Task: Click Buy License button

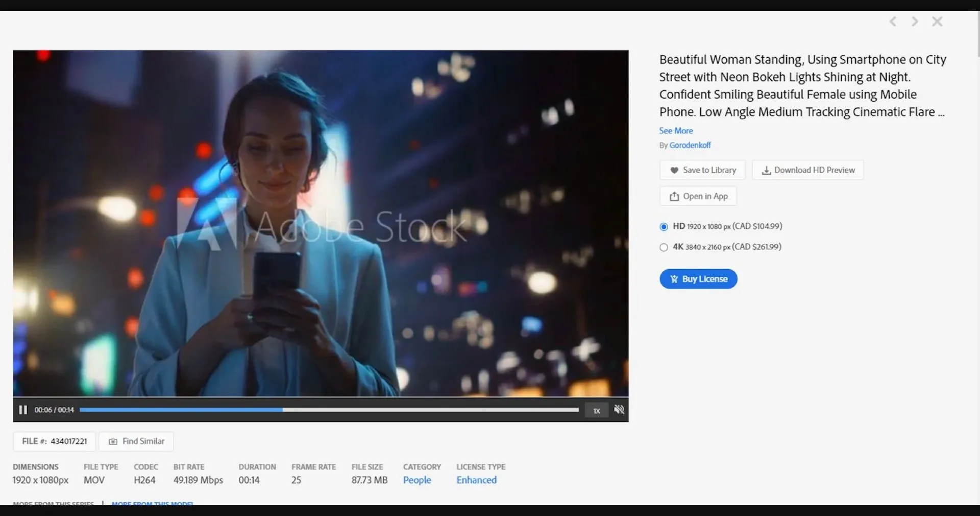Action: (698, 279)
